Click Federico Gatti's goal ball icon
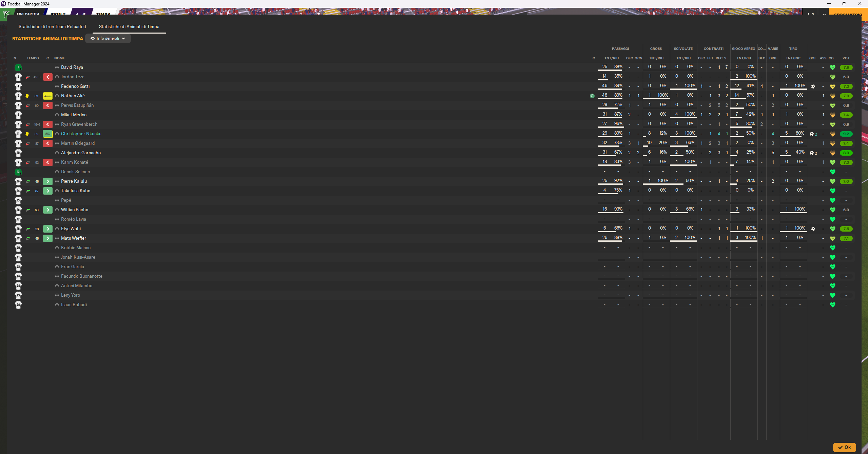The width and height of the screenshot is (868, 454). (813, 86)
